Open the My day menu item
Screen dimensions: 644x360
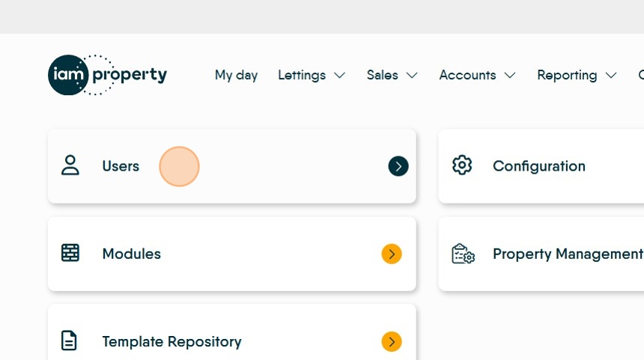click(x=236, y=76)
